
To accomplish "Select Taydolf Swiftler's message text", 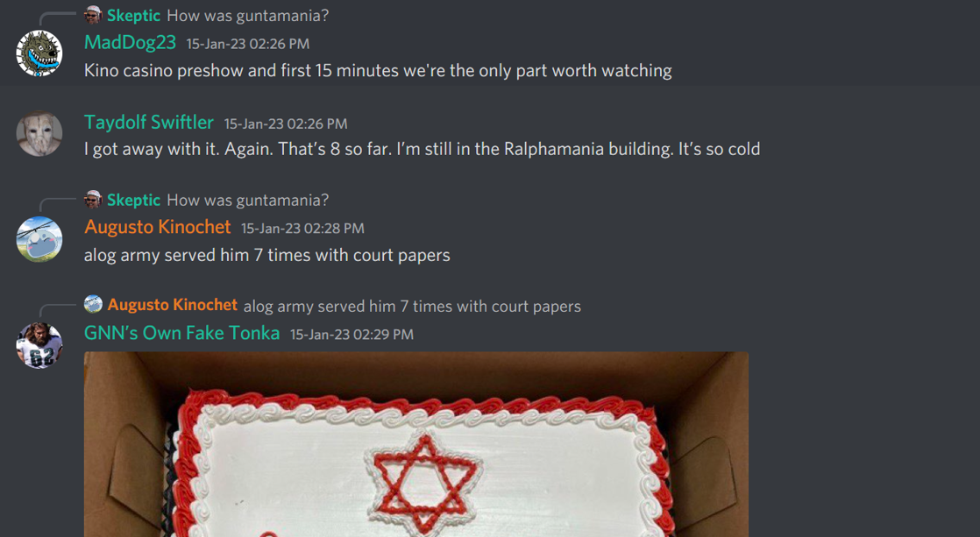I will click(x=422, y=149).
